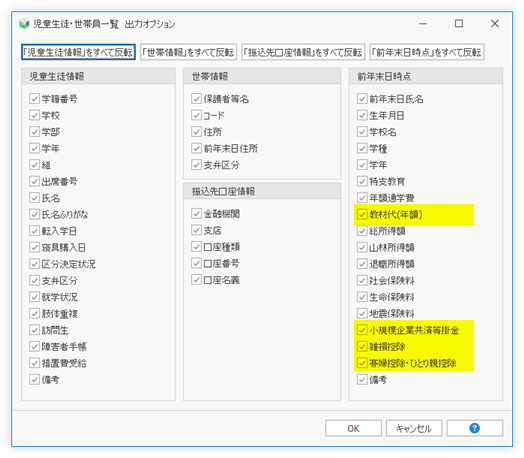Invert all 振込先口座情報 selections
524x458 pixels.
coord(303,52)
